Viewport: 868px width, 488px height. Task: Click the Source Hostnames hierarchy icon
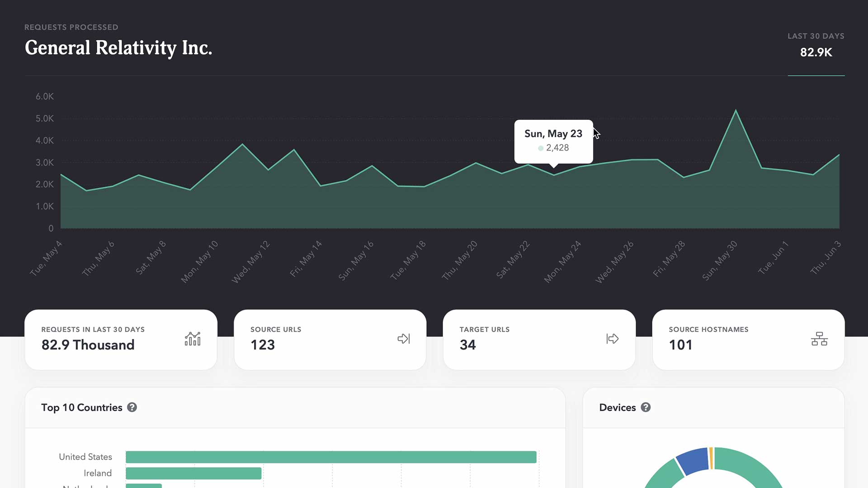coord(820,338)
